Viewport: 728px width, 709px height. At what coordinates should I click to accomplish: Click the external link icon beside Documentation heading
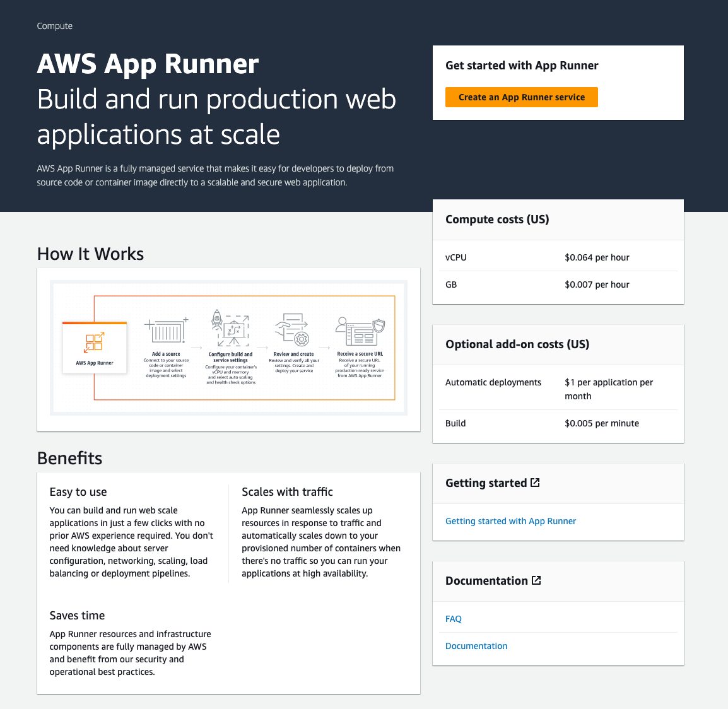(x=536, y=580)
